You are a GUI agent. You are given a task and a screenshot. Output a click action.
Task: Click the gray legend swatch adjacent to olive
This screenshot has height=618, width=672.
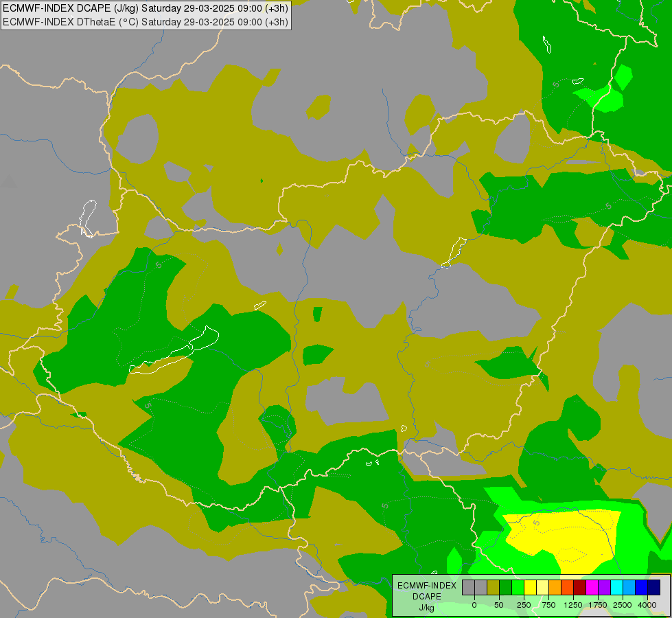coord(480,587)
